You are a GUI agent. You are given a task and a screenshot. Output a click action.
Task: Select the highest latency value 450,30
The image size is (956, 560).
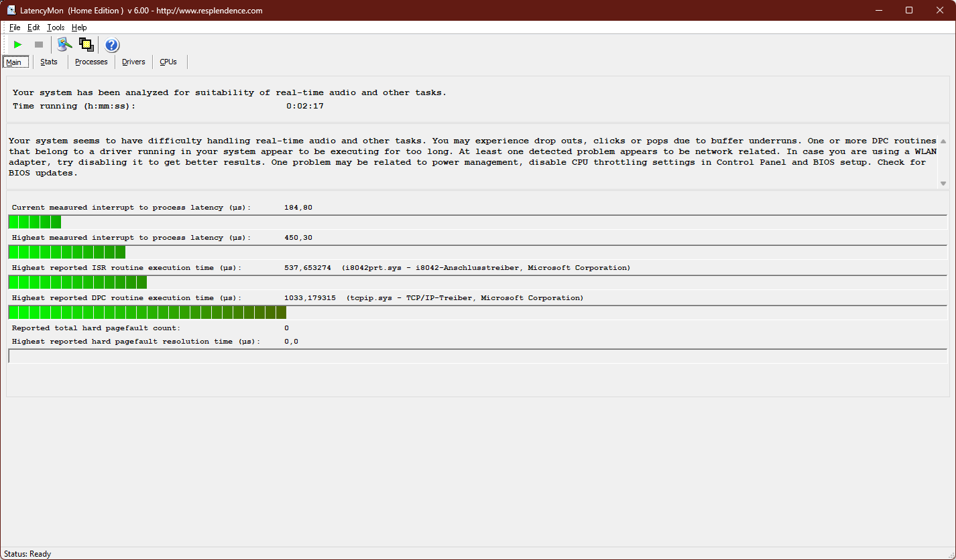(298, 238)
